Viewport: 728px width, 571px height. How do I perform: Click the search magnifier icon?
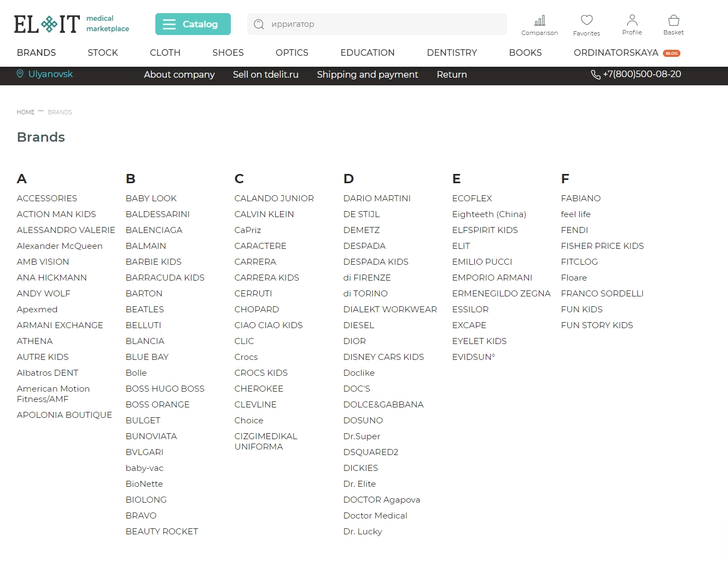tap(259, 24)
